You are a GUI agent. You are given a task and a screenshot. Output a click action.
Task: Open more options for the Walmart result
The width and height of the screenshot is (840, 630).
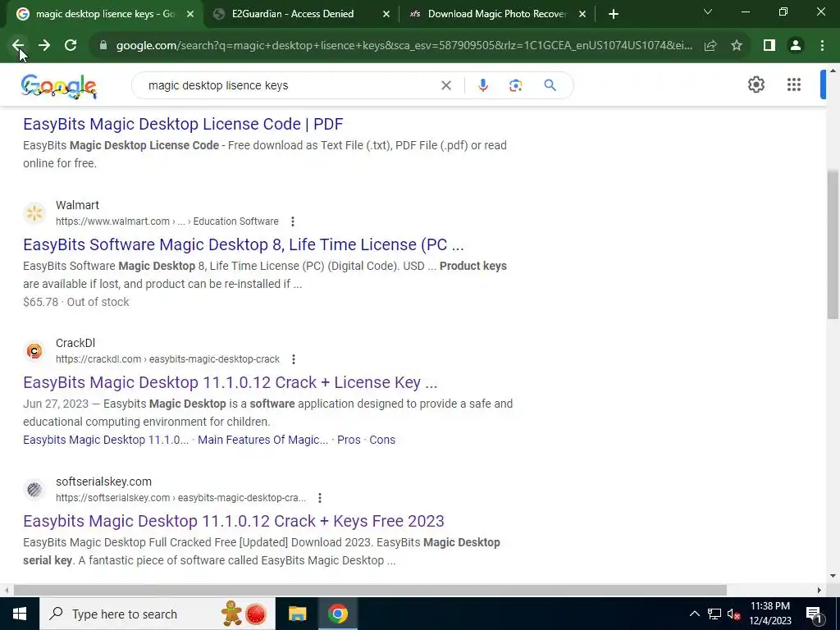[293, 221]
